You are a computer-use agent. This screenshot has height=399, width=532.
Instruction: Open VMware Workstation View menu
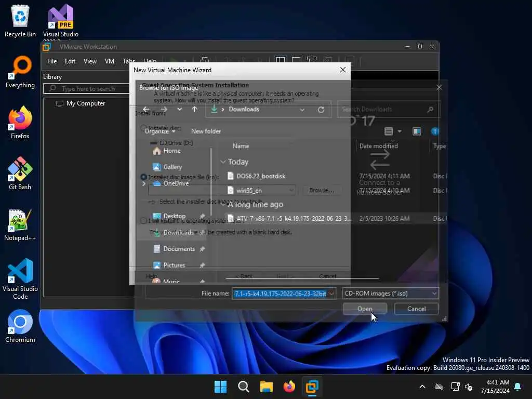[90, 61]
